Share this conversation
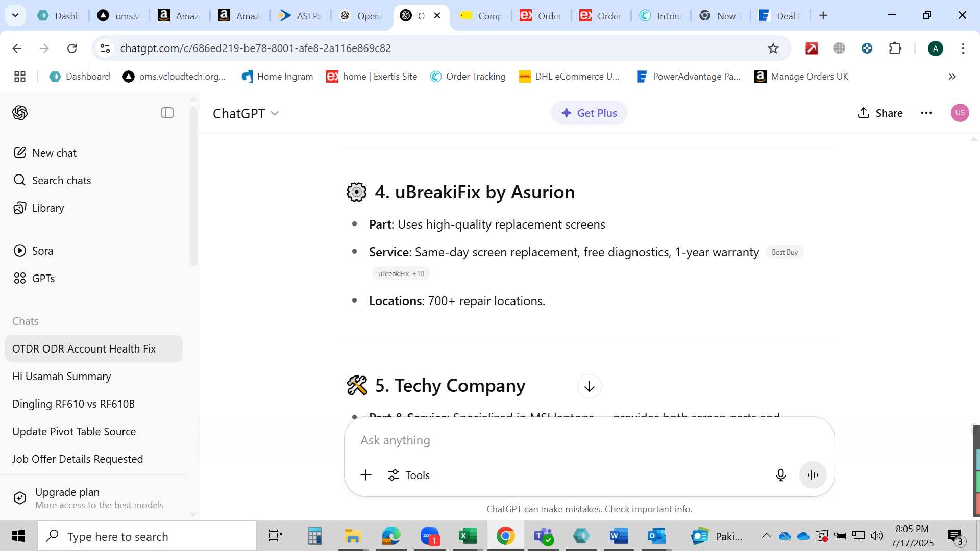Image resolution: width=980 pixels, height=551 pixels. click(880, 113)
